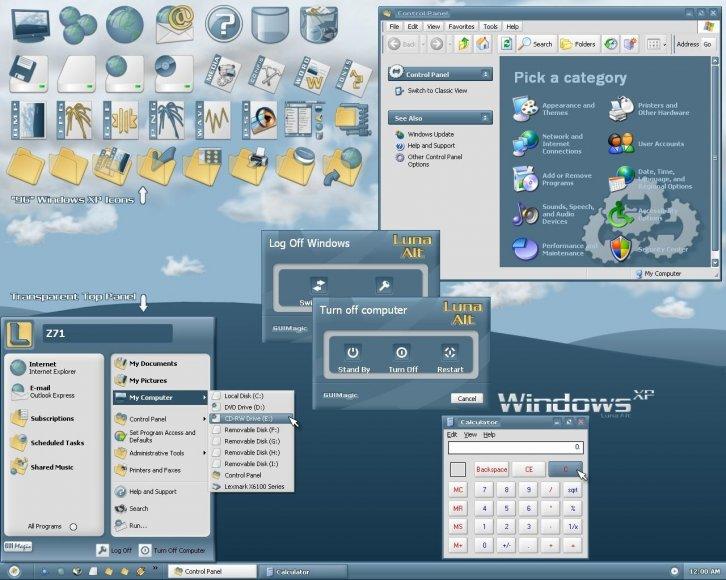Expand Administrative Tools submenu

[x=204, y=453]
